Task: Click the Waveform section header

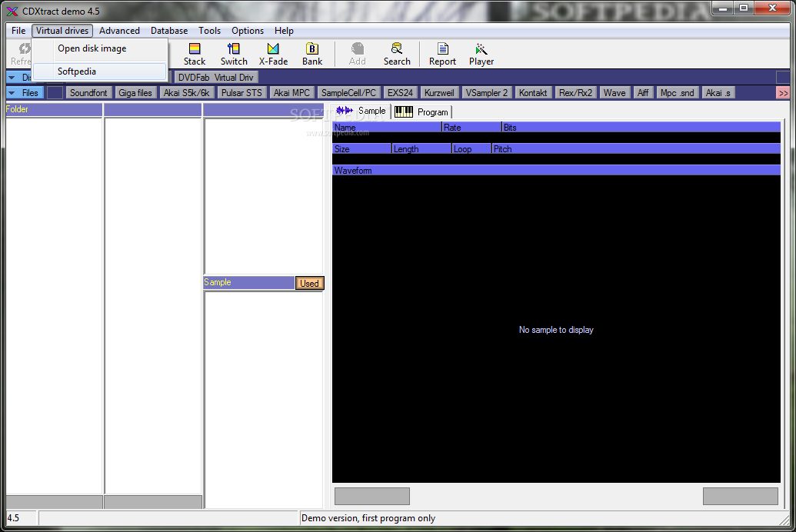Action: [x=556, y=171]
